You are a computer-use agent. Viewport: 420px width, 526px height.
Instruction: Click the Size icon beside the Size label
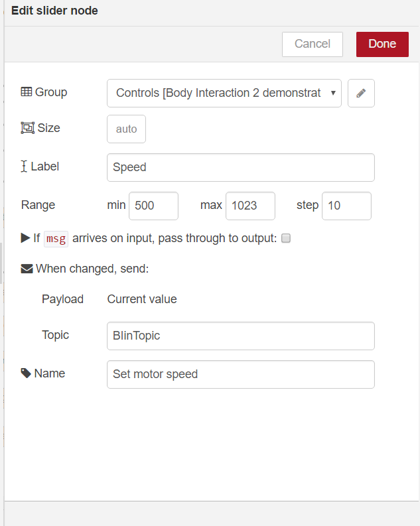27,128
